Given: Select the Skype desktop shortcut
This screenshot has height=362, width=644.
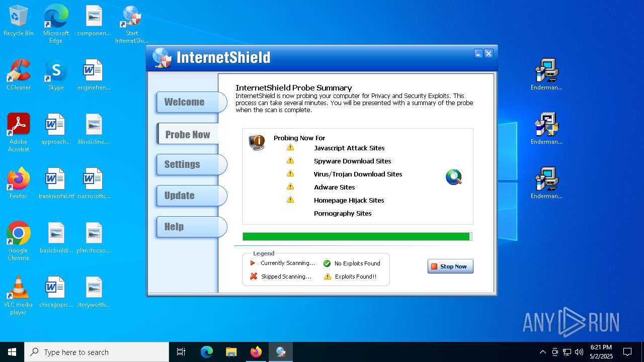Looking at the screenshot, I should 56,75.
